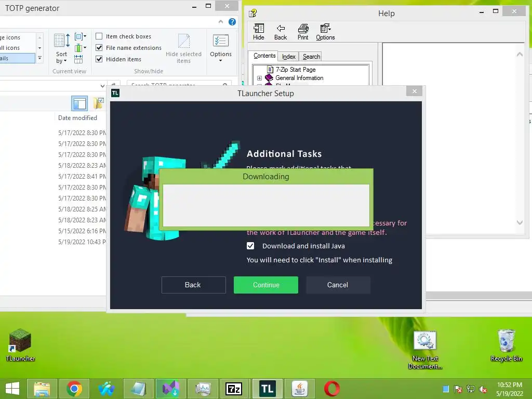The image size is (532, 399).
Task: Select the Recycle Bin desktop icon
Action: 506,345
